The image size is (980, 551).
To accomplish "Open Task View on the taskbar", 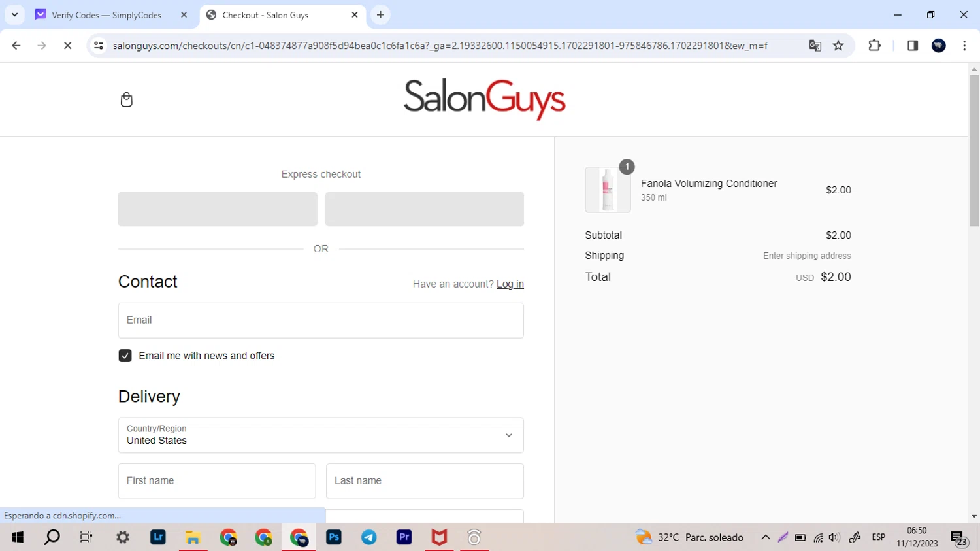I will coord(86,537).
